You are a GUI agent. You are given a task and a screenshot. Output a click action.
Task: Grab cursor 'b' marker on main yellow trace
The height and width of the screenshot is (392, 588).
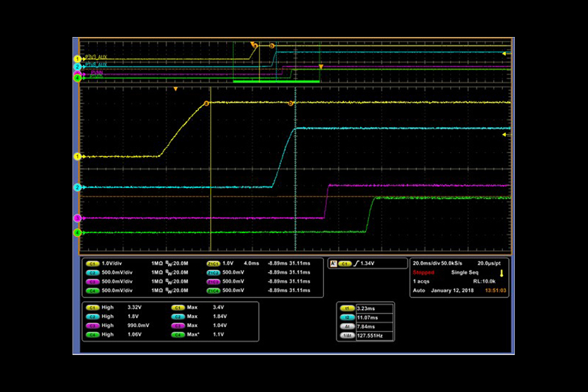[x=291, y=103]
